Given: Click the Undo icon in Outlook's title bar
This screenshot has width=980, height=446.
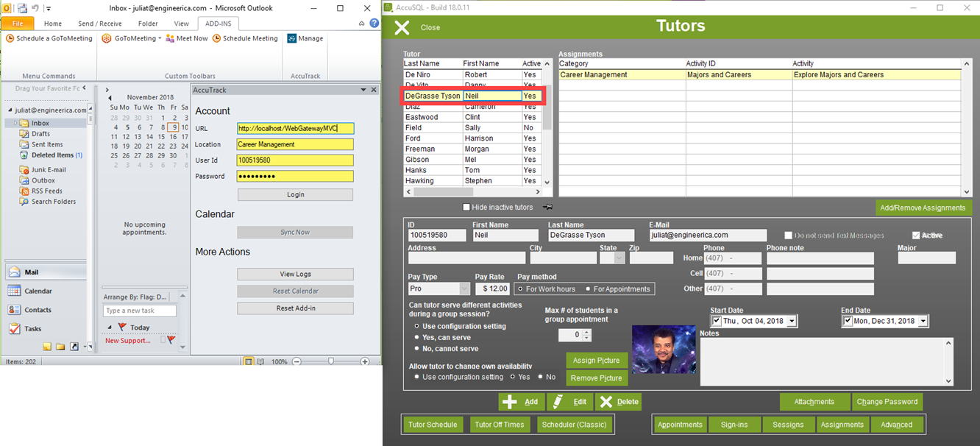Looking at the screenshot, I should [35, 8].
